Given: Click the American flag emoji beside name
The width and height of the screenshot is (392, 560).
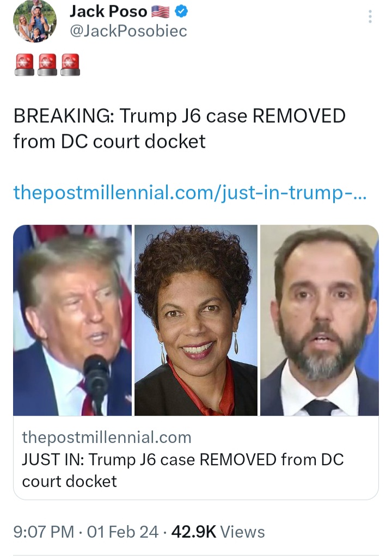Looking at the screenshot, I should tap(161, 12).
